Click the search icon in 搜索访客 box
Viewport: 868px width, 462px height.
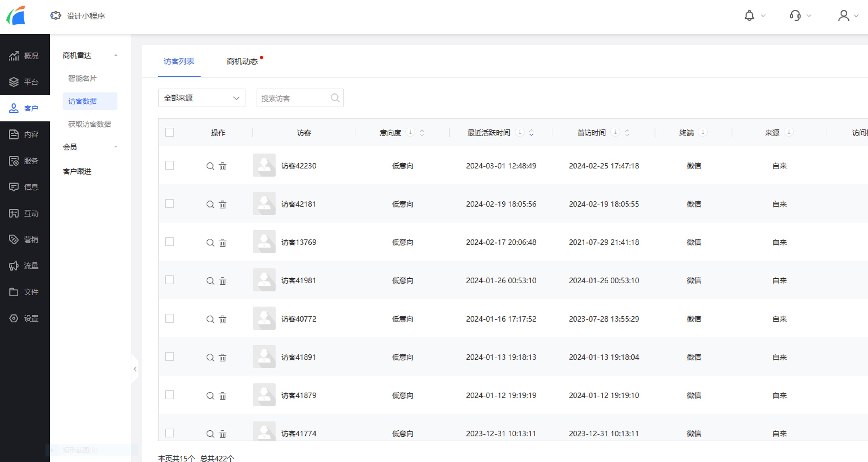coord(335,98)
